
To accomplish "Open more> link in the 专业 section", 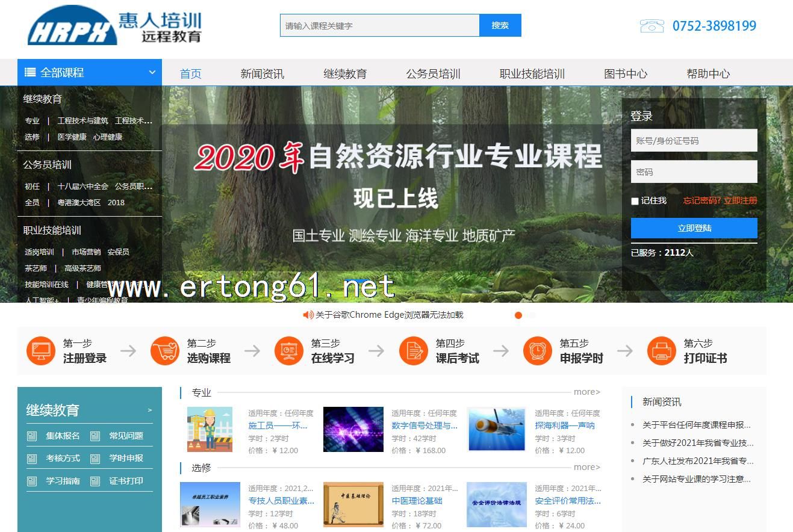I will click(586, 392).
